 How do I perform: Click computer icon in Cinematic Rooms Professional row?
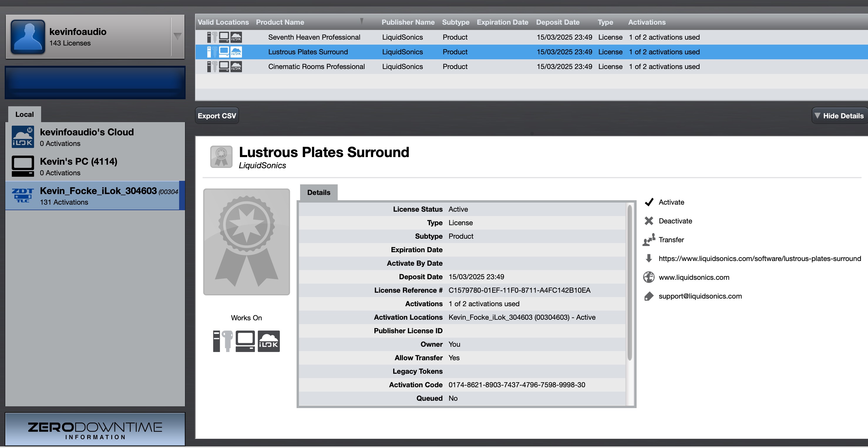[x=224, y=67]
